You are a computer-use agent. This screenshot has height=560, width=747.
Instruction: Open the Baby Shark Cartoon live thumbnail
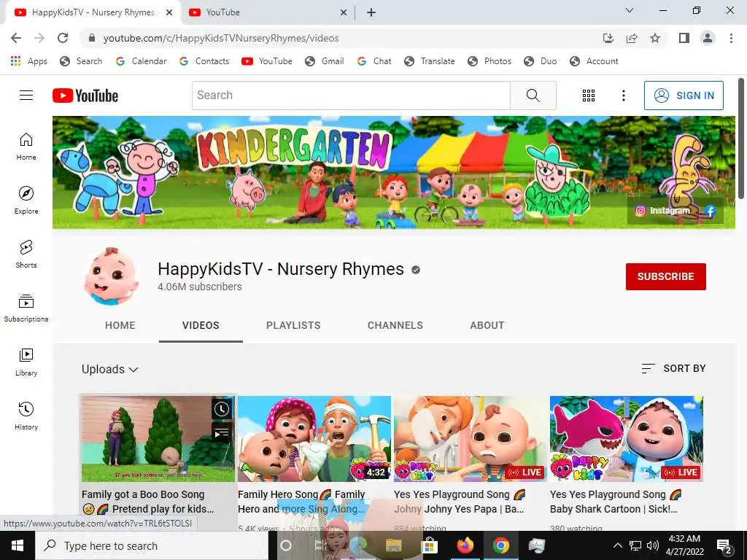(627, 438)
